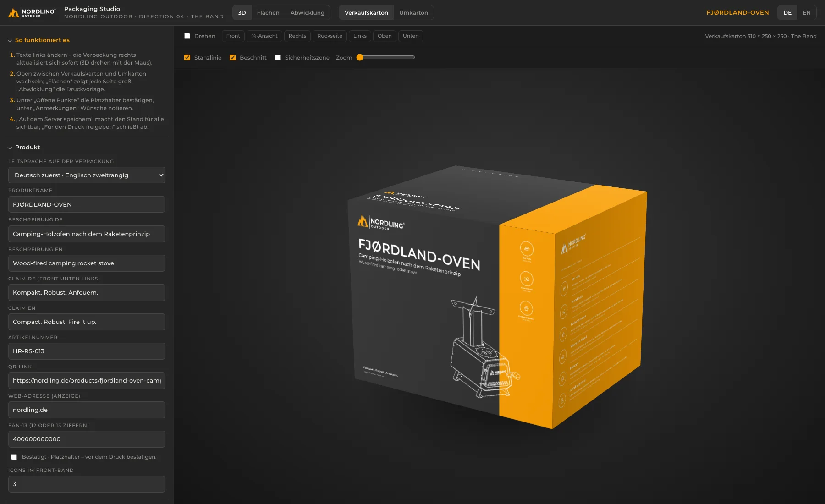Enable the Drehen checkbox
This screenshot has height=504, width=825.
tap(187, 36)
